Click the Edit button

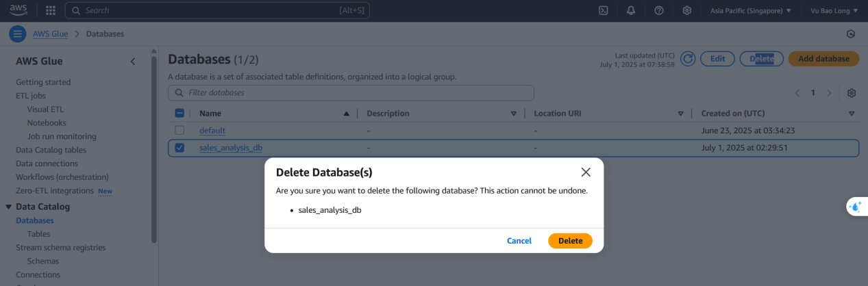point(717,59)
